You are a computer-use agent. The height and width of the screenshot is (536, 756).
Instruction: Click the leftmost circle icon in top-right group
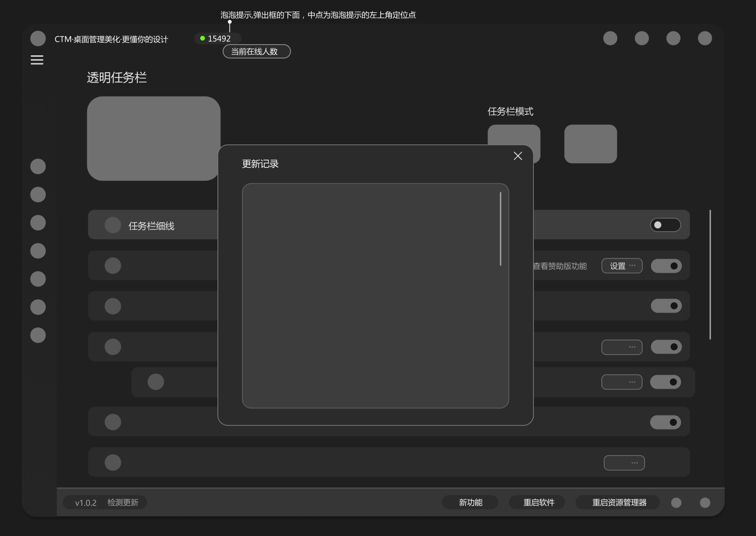click(x=610, y=38)
